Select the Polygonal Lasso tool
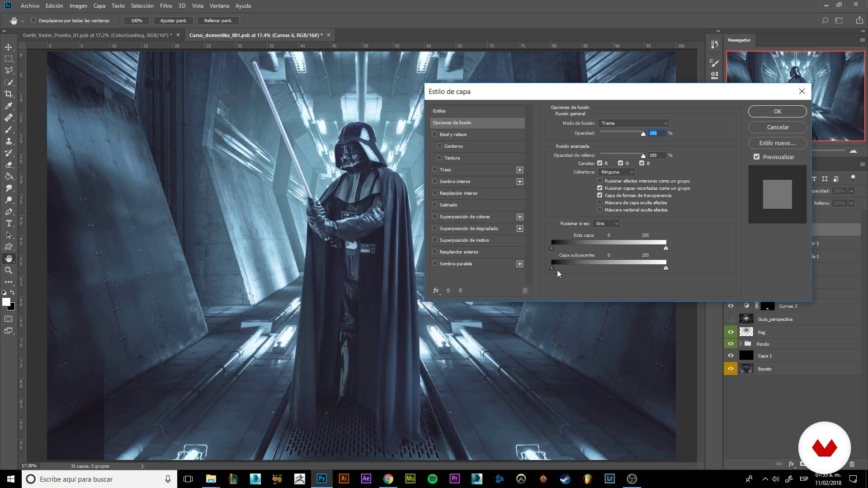The image size is (868, 488). (9, 70)
